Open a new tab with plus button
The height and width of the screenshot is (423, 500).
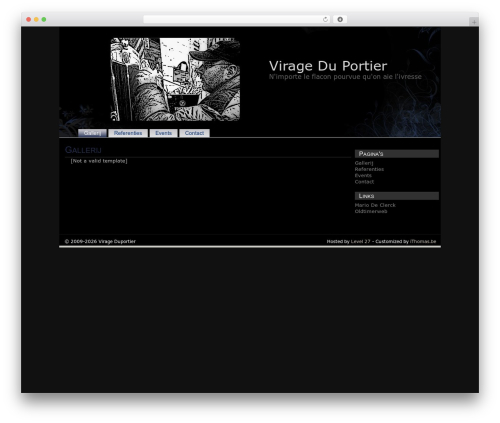point(474,22)
